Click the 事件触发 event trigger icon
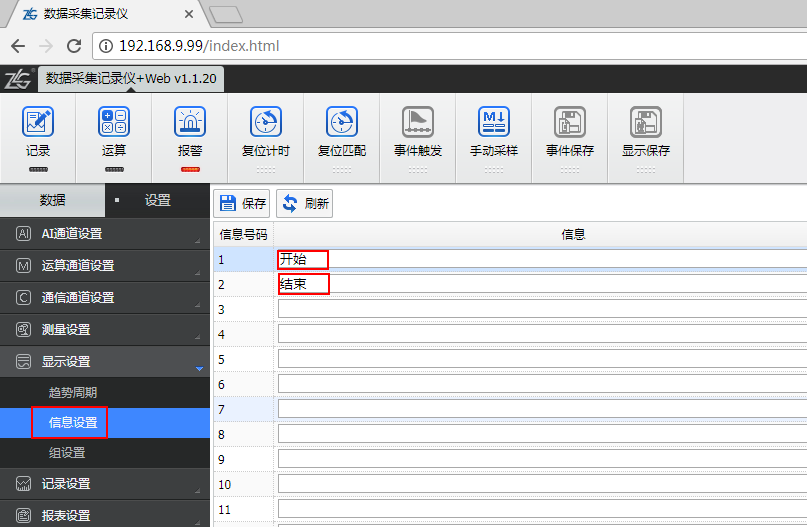Viewport: 807px width, 527px height. tap(418, 122)
